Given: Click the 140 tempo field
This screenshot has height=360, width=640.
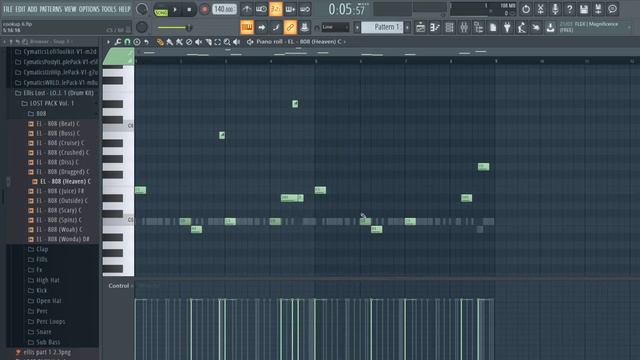Looking at the screenshot, I should pos(224,9).
